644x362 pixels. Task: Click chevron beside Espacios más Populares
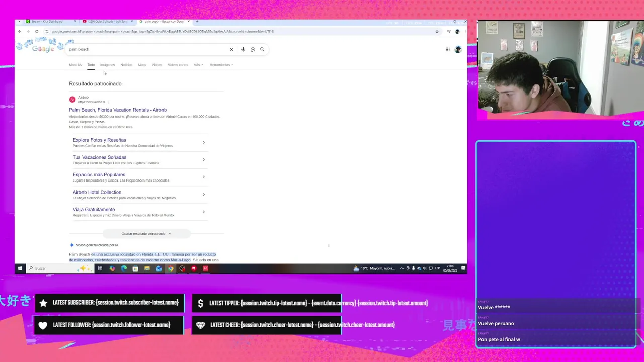point(204,177)
